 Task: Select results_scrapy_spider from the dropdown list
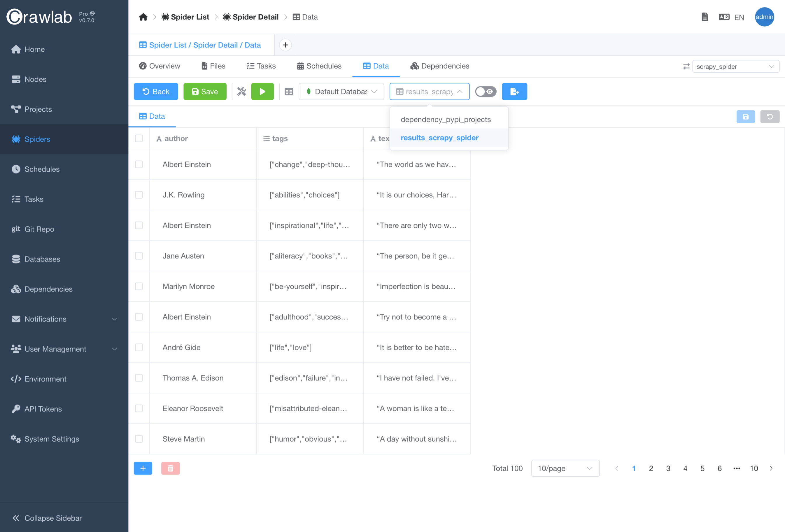pos(439,137)
